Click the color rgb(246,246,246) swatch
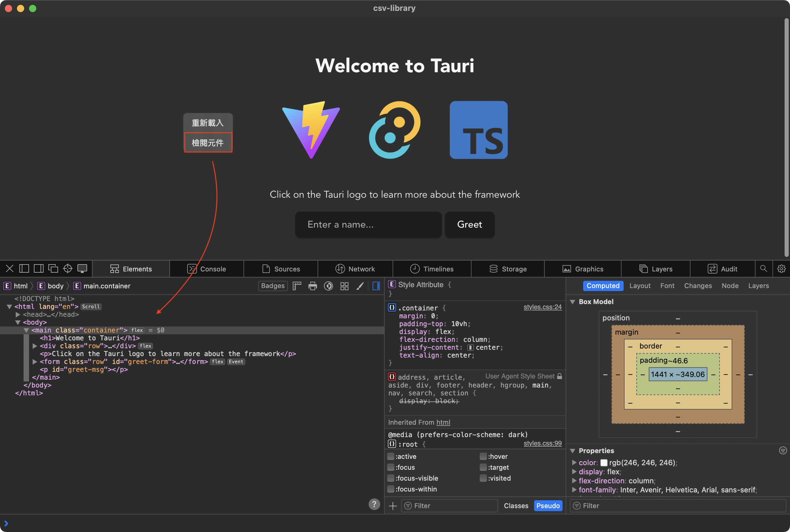 click(604, 463)
